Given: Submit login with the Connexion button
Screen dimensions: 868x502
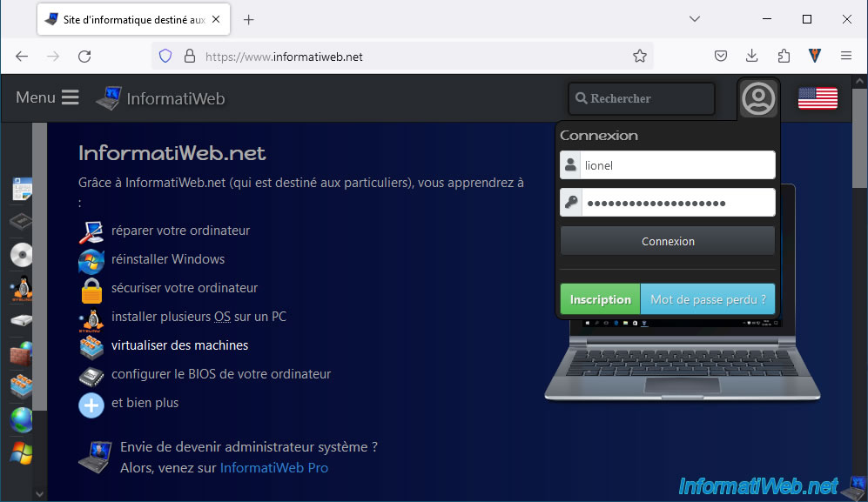Looking at the screenshot, I should pyautogui.click(x=668, y=241).
